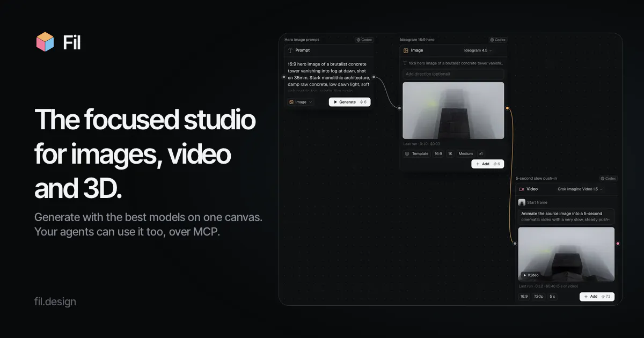Click the "Last run · 0:10 · $0.03" text

point(422,144)
